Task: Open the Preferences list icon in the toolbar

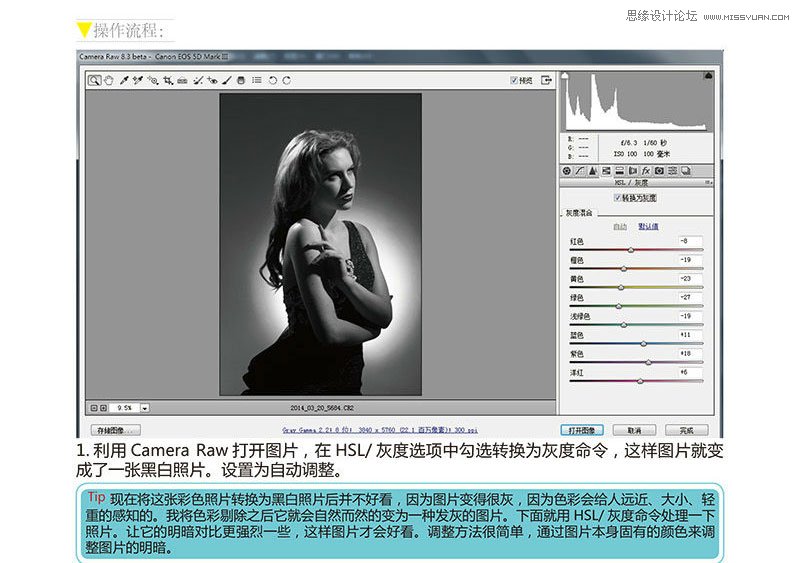Action: 257,80
